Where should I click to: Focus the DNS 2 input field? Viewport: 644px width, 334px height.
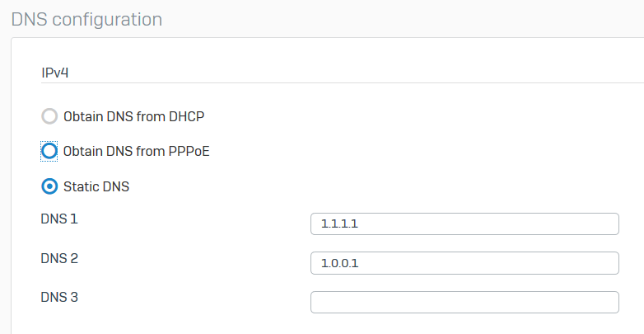click(464, 263)
